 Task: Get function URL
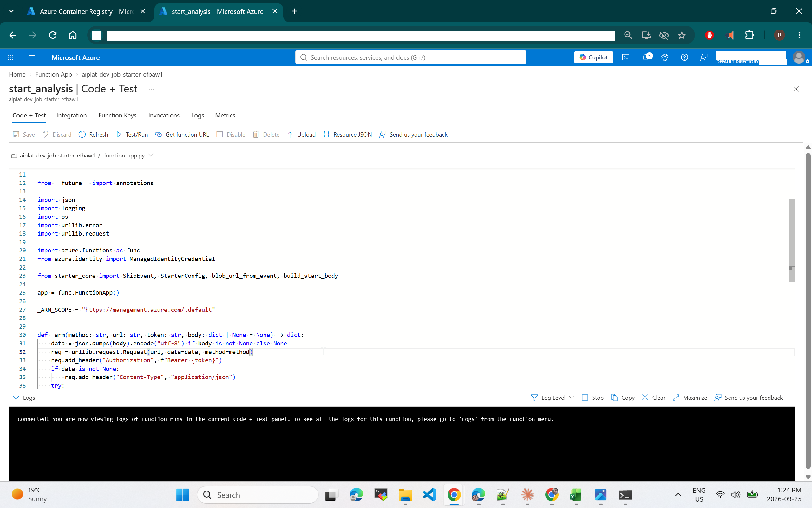[182, 134]
